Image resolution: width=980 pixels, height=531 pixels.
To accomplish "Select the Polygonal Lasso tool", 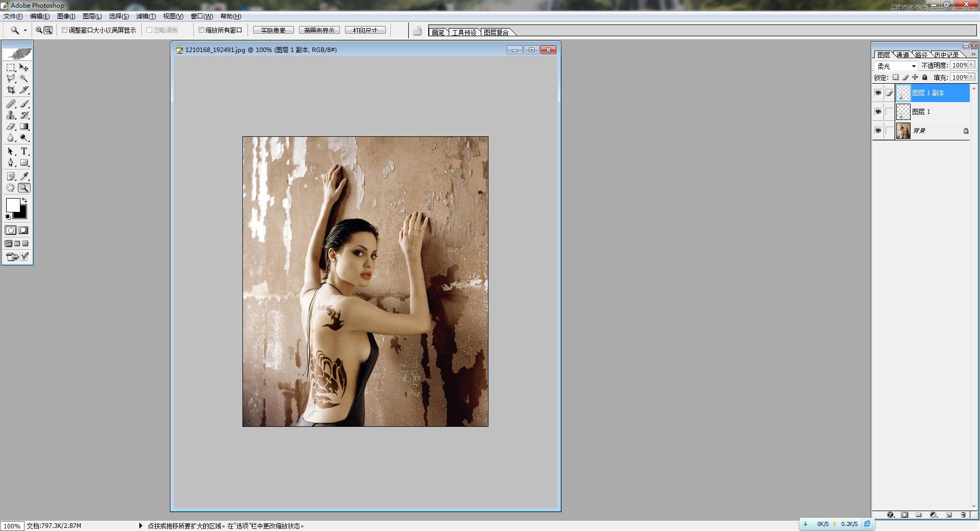I will click(x=11, y=79).
